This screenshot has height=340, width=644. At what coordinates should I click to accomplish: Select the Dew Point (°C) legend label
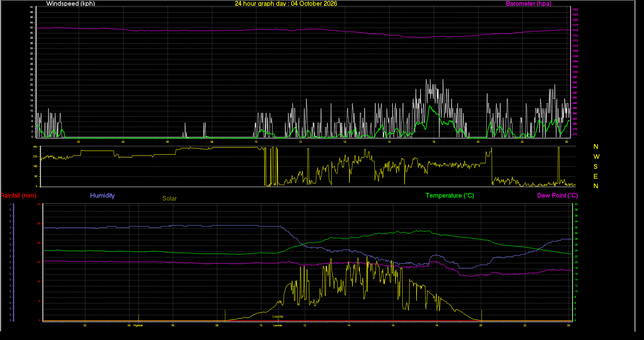tap(557, 196)
